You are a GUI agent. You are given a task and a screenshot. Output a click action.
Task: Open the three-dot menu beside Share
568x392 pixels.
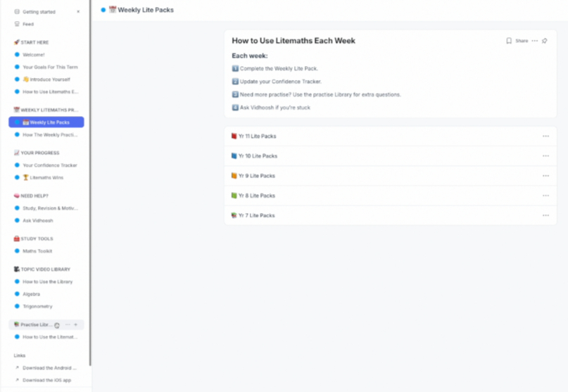pos(535,41)
